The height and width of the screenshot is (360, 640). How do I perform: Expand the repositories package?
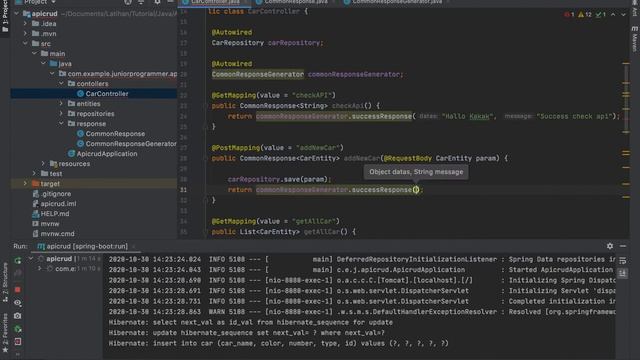(61, 113)
